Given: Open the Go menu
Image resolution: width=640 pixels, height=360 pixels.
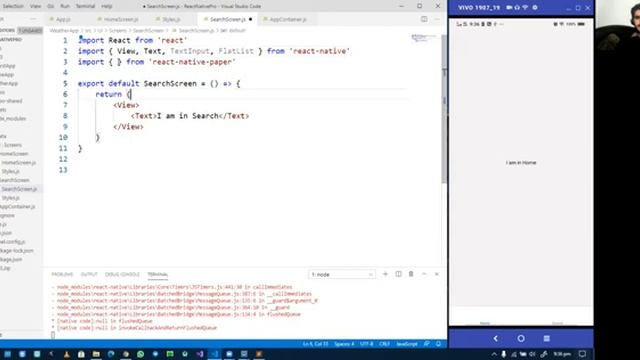Looking at the screenshot, I should click(51, 6).
